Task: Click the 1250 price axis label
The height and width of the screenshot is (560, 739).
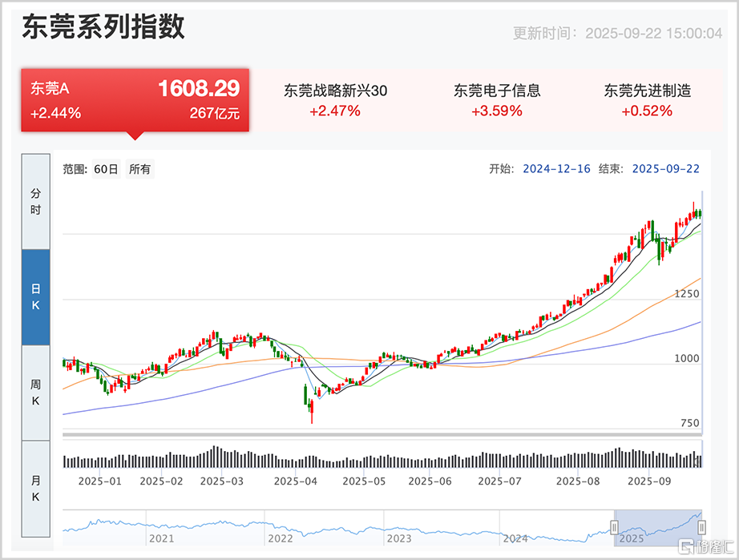Action: pos(686,294)
